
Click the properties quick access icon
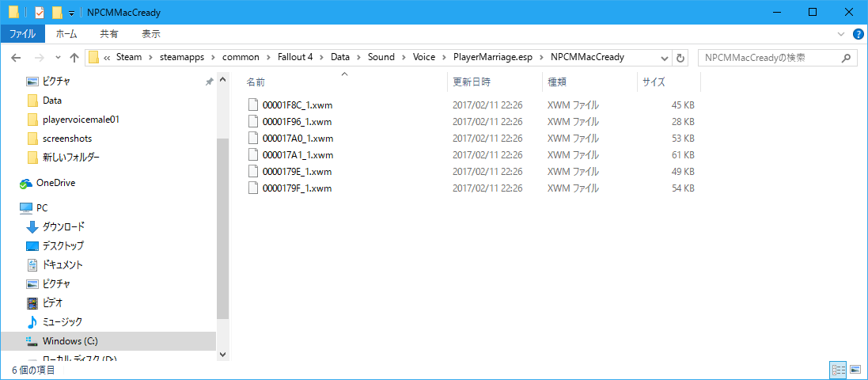point(40,12)
